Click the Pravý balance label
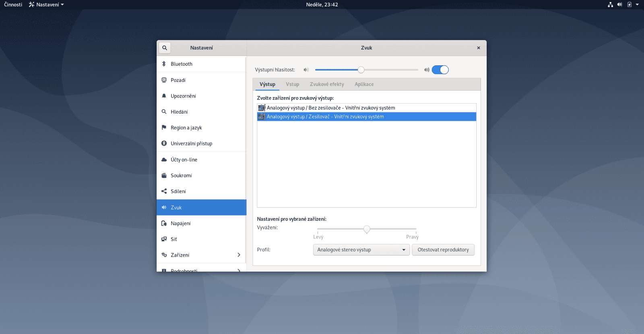644x334 pixels. click(x=412, y=237)
